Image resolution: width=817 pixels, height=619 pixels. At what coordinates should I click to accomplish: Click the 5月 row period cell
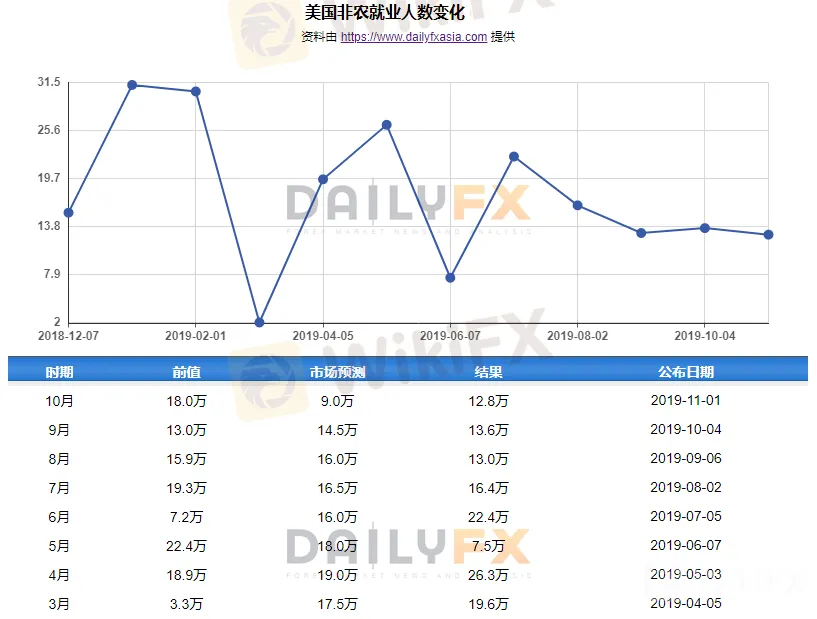tap(59, 546)
